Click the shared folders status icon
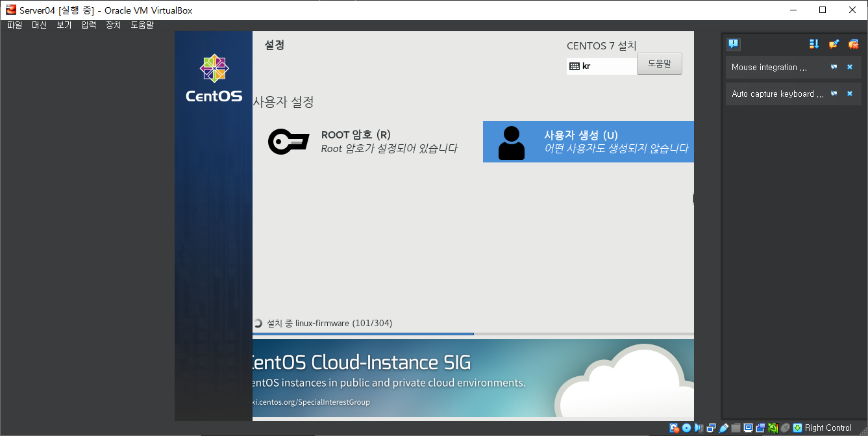This screenshot has height=436, width=868. coord(736,428)
